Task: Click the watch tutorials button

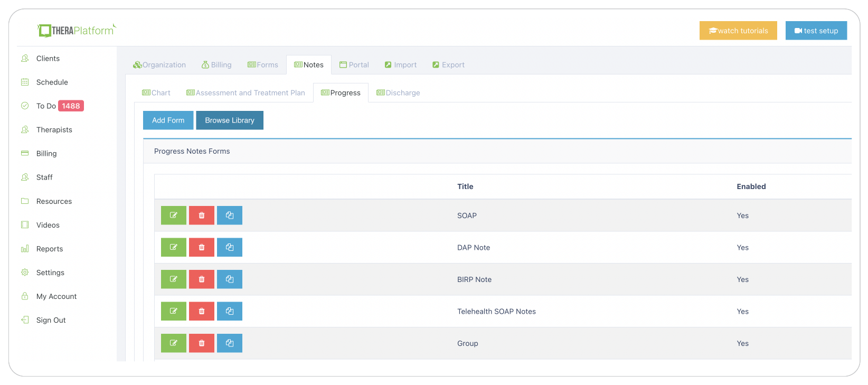Action: pyautogui.click(x=738, y=31)
